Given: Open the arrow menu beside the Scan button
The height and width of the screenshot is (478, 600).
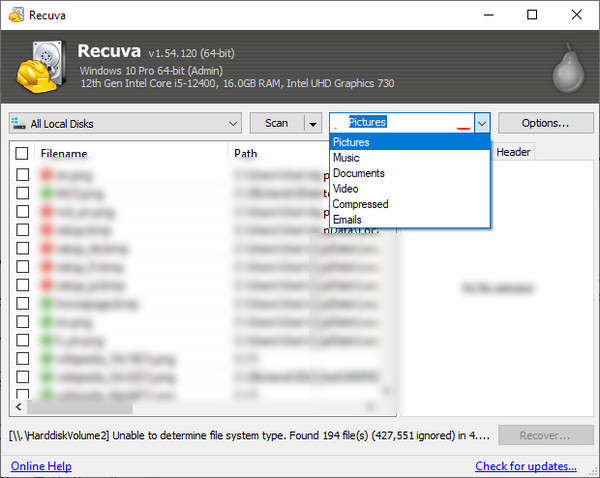Looking at the screenshot, I should pyautogui.click(x=313, y=123).
